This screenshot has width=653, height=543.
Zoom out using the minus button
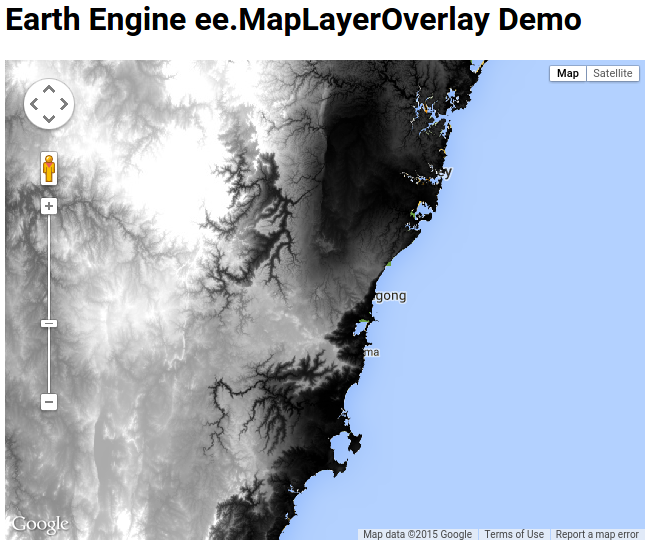point(49,402)
